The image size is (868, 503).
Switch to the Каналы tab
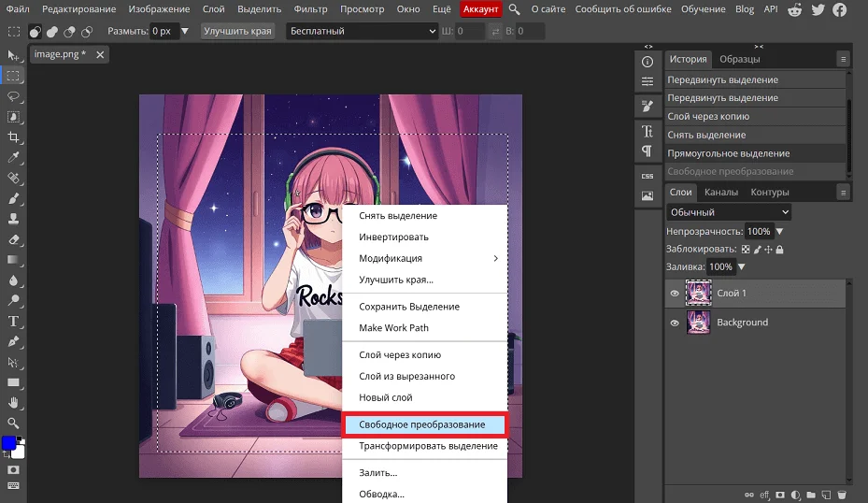720,193
